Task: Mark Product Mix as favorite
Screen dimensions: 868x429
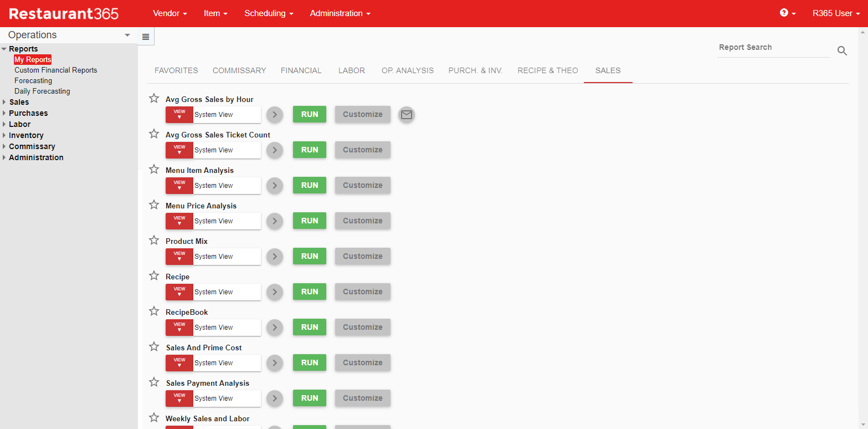Action: [154, 241]
